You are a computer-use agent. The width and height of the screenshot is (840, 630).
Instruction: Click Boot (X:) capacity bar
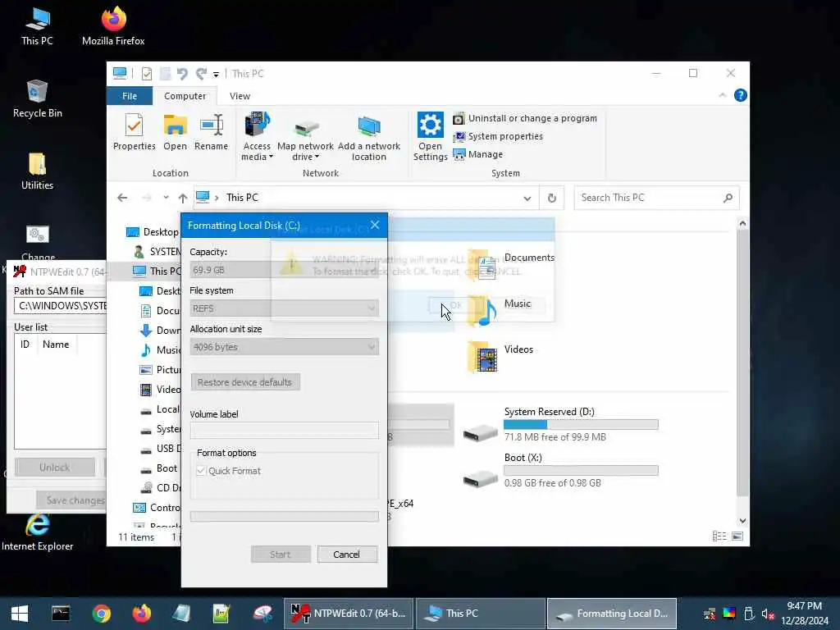click(581, 470)
